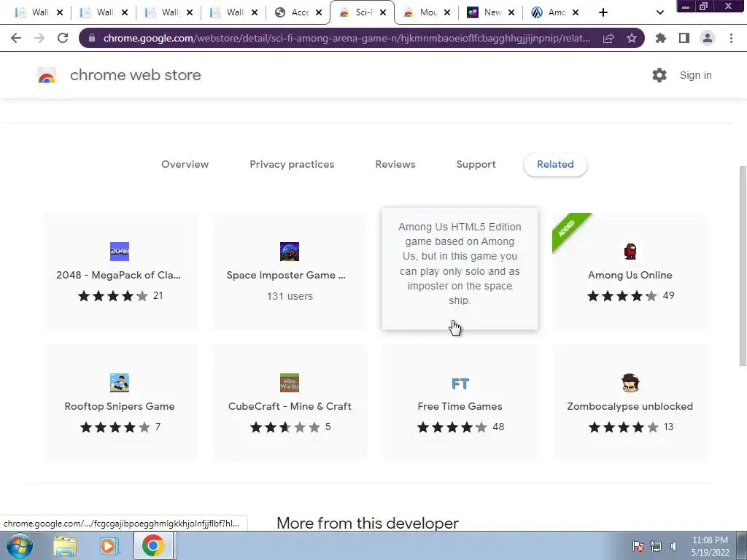
Task: Click the Chrome Web Store rainbow logo
Action: [x=47, y=75]
